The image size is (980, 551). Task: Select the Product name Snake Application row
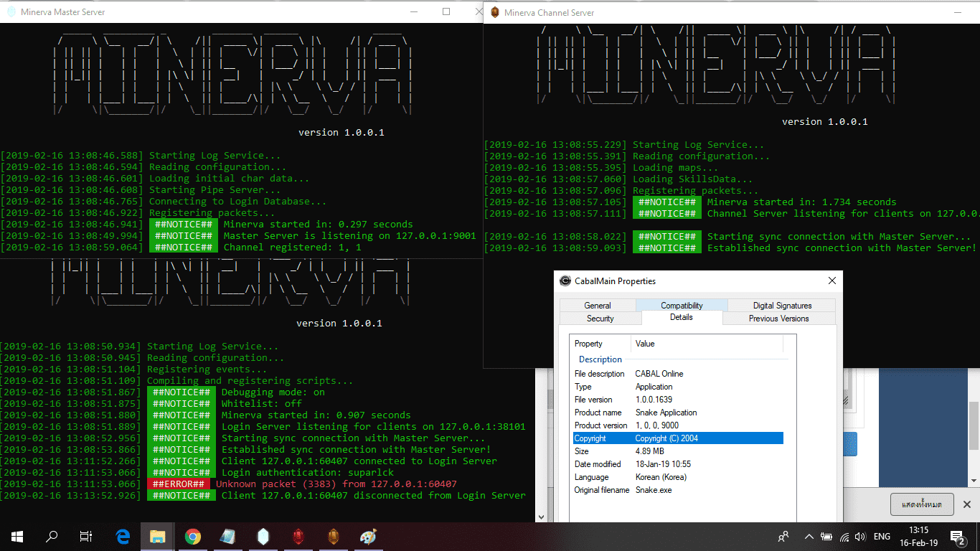pyautogui.click(x=678, y=413)
